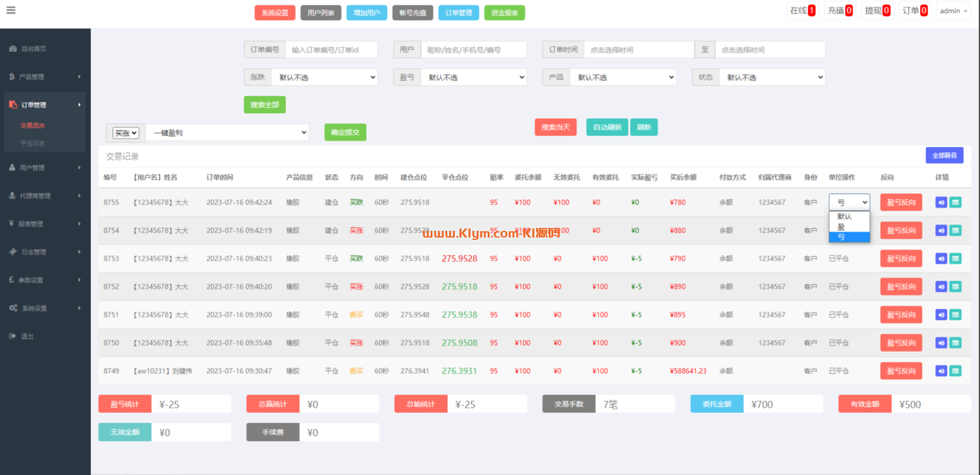Expand the 状态 filter dropdown
980x475 pixels.
[x=773, y=77]
